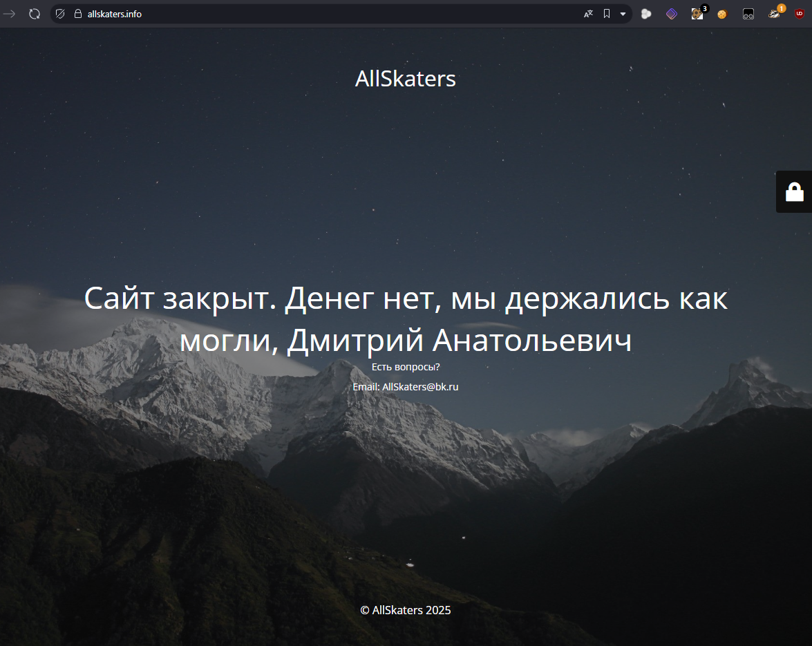Reload the allskaters.info page
The height and width of the screenshot is (646, 812).
tap(35, 14)
